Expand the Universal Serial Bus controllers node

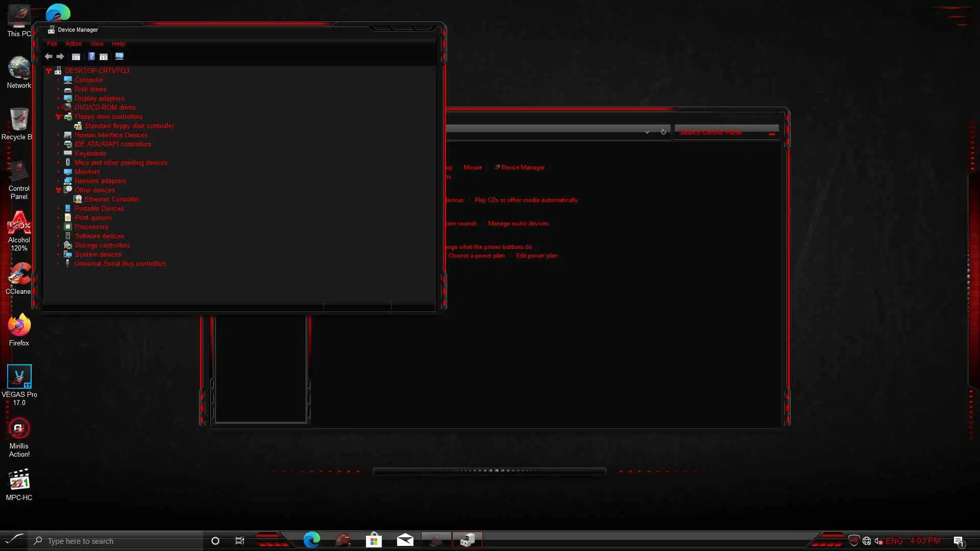[58, 264]
